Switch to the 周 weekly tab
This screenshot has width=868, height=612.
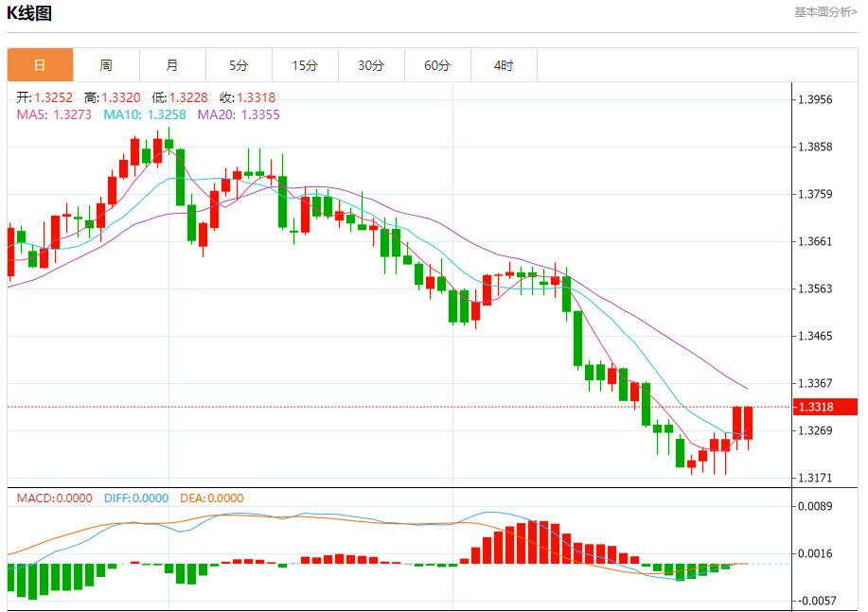pos(106,65)
